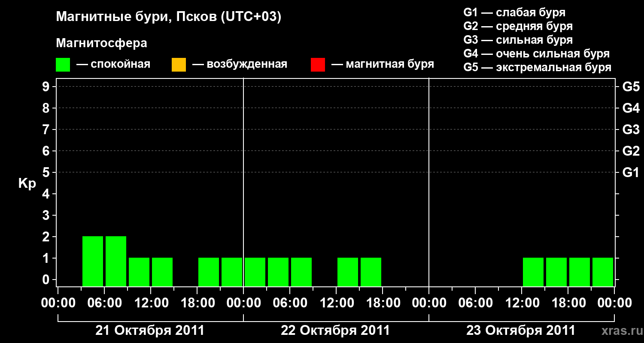Click 'G3 — сильная буря' legend line

pyautogui.click(x=518, y=40)
